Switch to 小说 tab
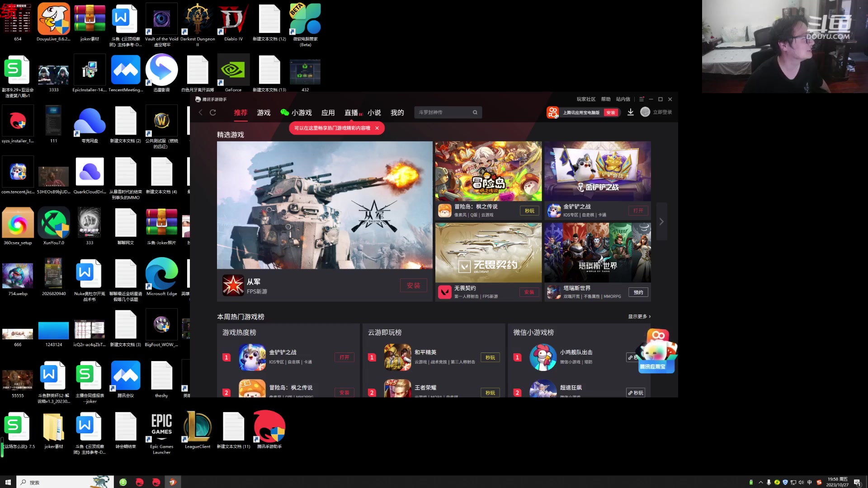868x488 pixels. pos(374,113)
